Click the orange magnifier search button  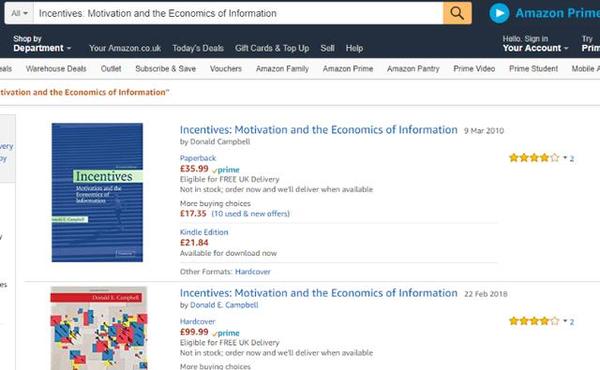click(x=457, y=13)
